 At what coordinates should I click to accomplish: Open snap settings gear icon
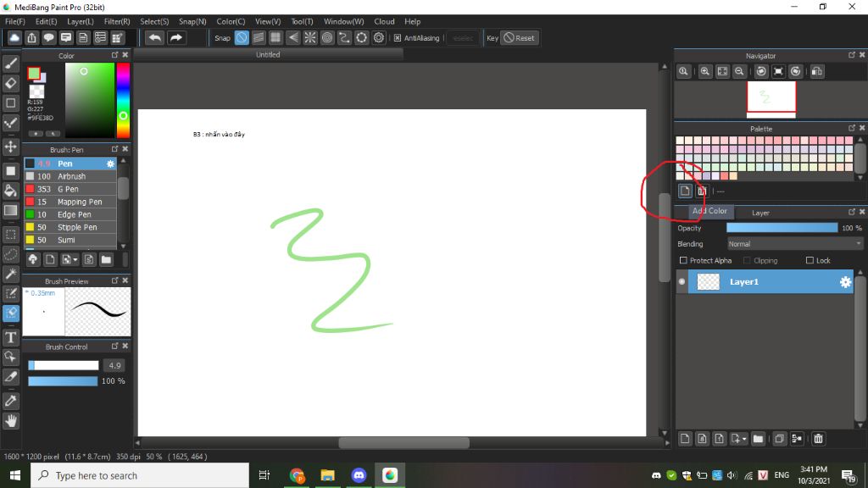coord(379,37)
